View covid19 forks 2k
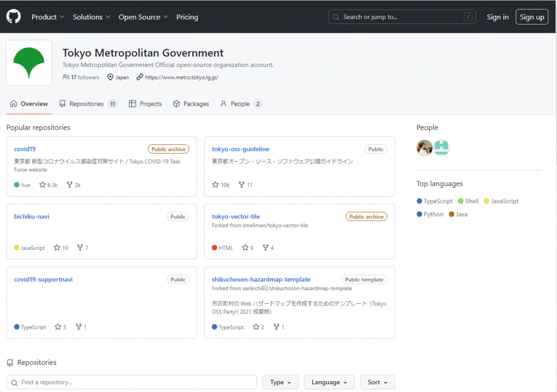Viewport: 557px width, 392px height. (74, 185)
